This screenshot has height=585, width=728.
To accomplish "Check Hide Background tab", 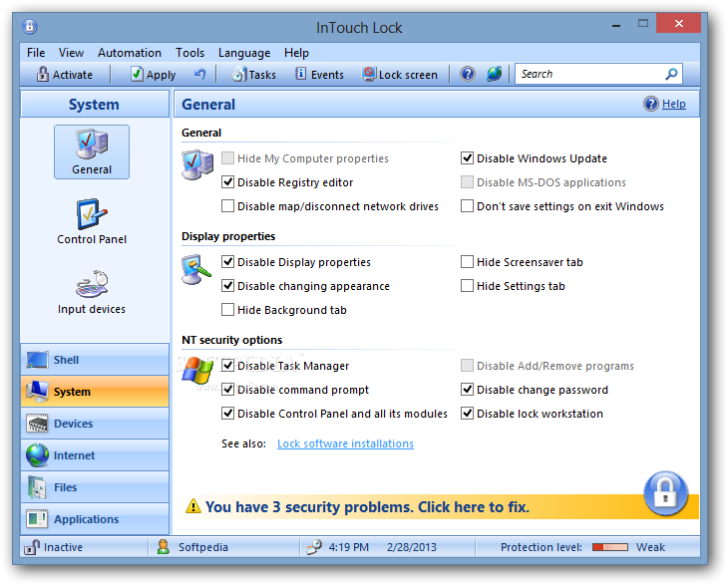I will click(227, 309).
